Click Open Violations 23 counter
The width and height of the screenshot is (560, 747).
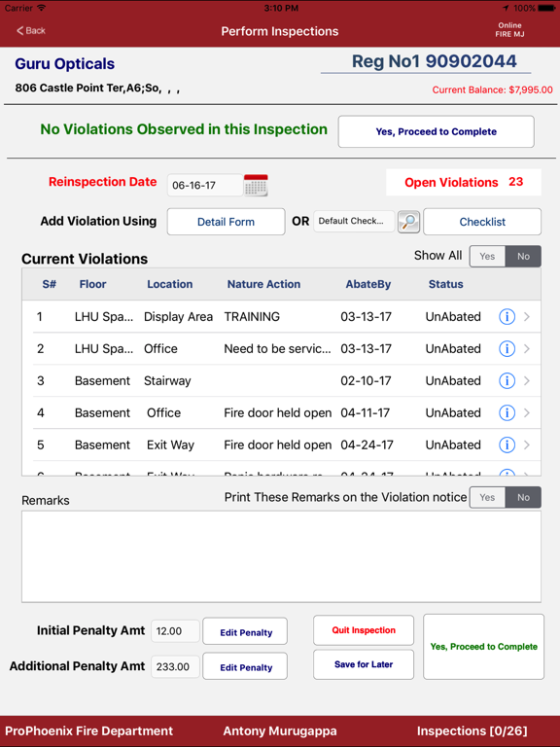click(x=464, y=183)
